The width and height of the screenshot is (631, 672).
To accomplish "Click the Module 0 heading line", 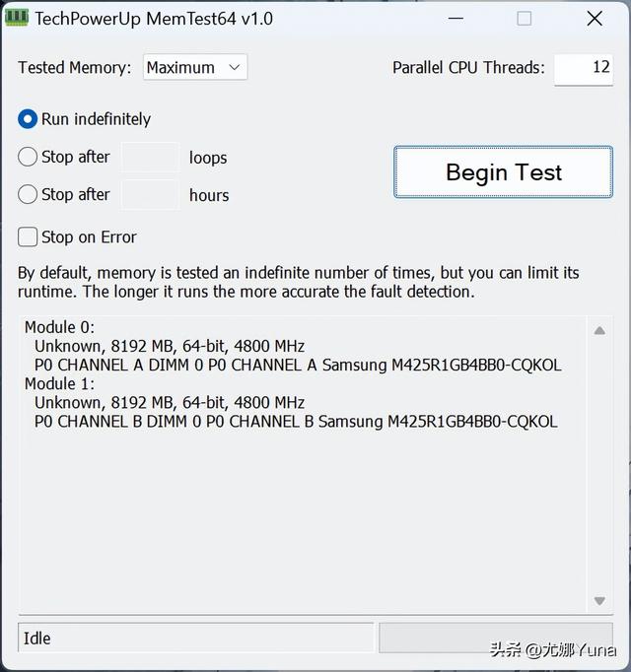I will point(59,327).
